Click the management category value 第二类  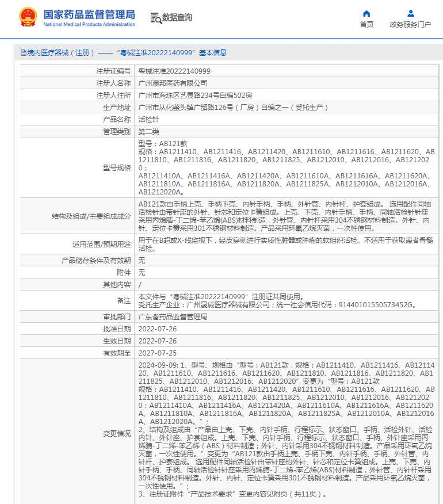[148, 131]
